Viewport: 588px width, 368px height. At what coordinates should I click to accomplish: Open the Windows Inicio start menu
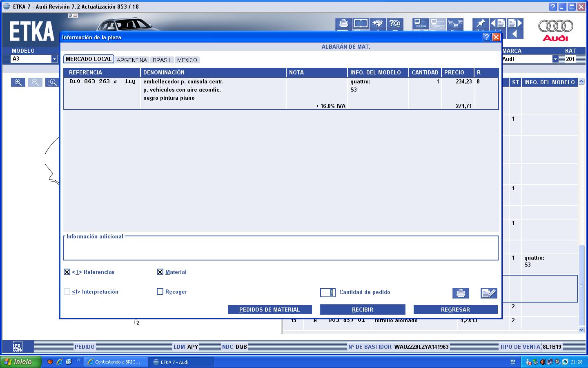[x=20, y=362]
